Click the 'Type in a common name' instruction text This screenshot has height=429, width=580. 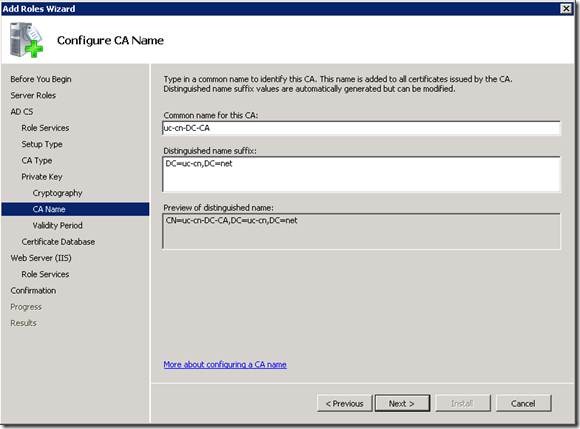click(338, 84)
